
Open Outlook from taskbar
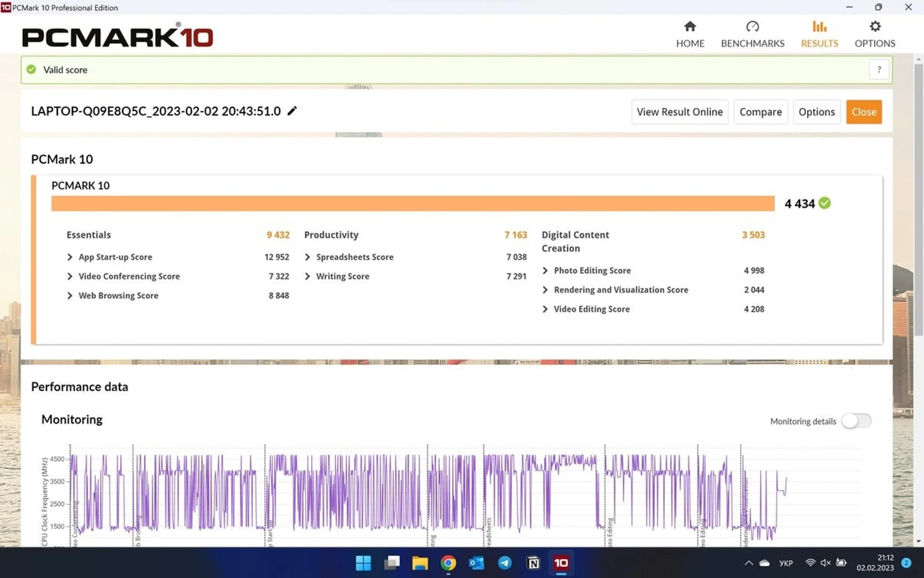476,563
